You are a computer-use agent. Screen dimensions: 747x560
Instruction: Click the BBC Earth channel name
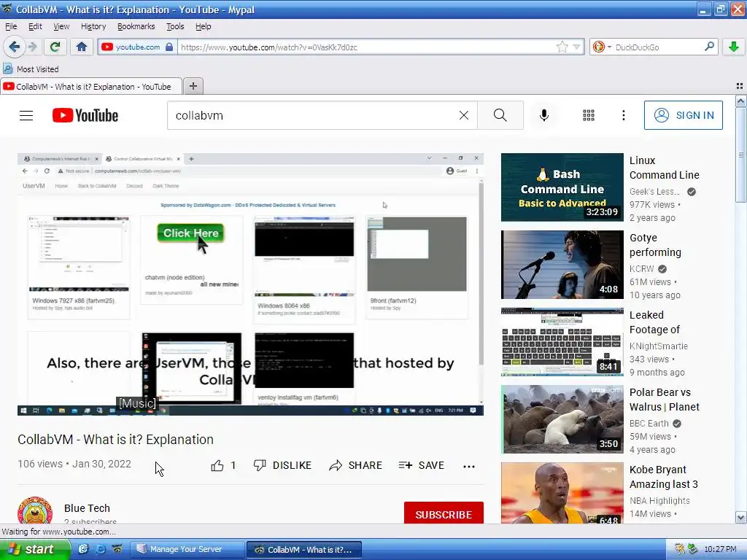pos(649,424)
